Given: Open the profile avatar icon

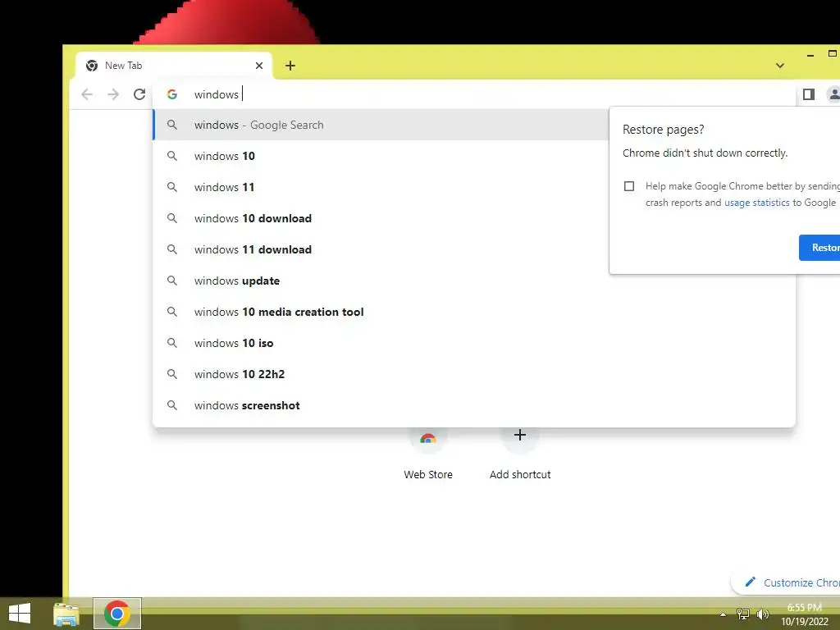Looking at the screenshot, I should pyautogui.click(x=833, y=94).
